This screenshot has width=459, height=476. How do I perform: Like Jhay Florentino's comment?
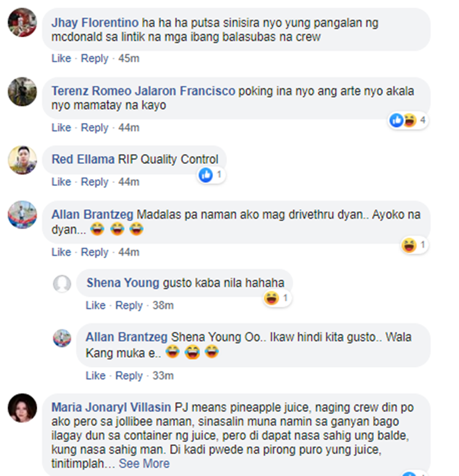pos(61,58)
